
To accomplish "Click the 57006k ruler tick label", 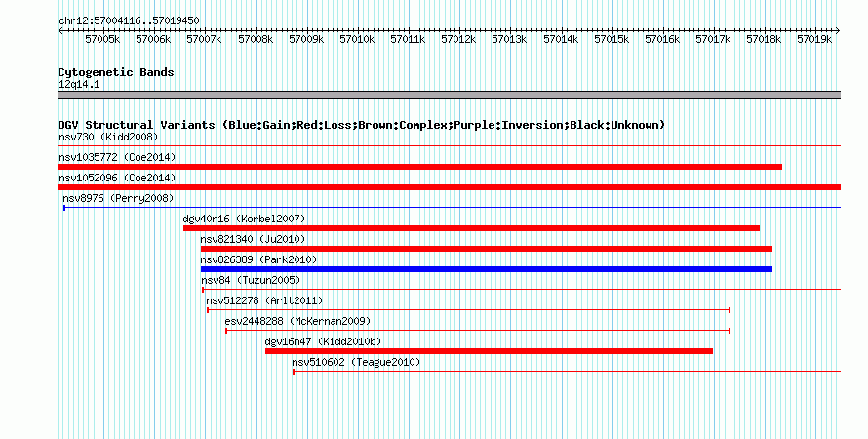I will pos(153,39).
